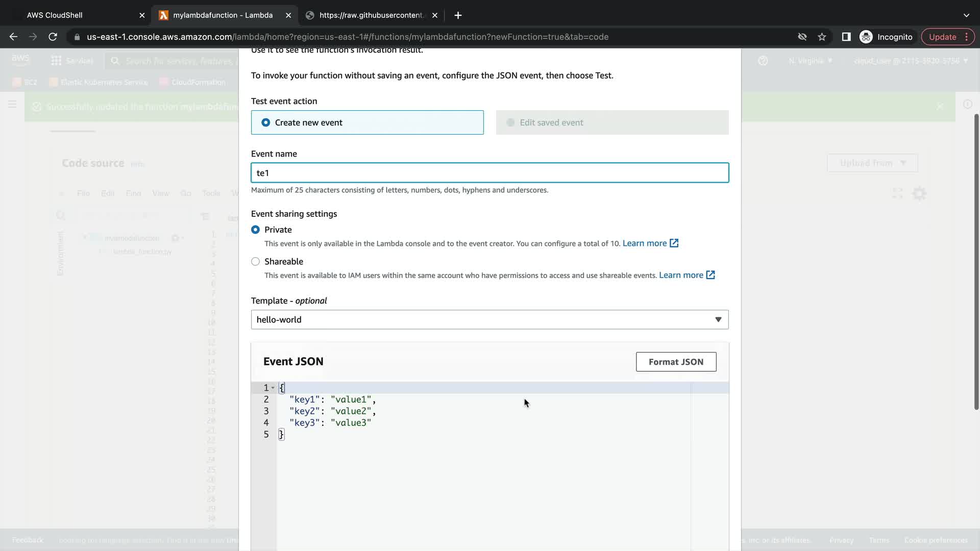The width and height of the screenshot is (980, 551).
Task: Click the page vertical scrollbar thumb
Action: (976, 261)
